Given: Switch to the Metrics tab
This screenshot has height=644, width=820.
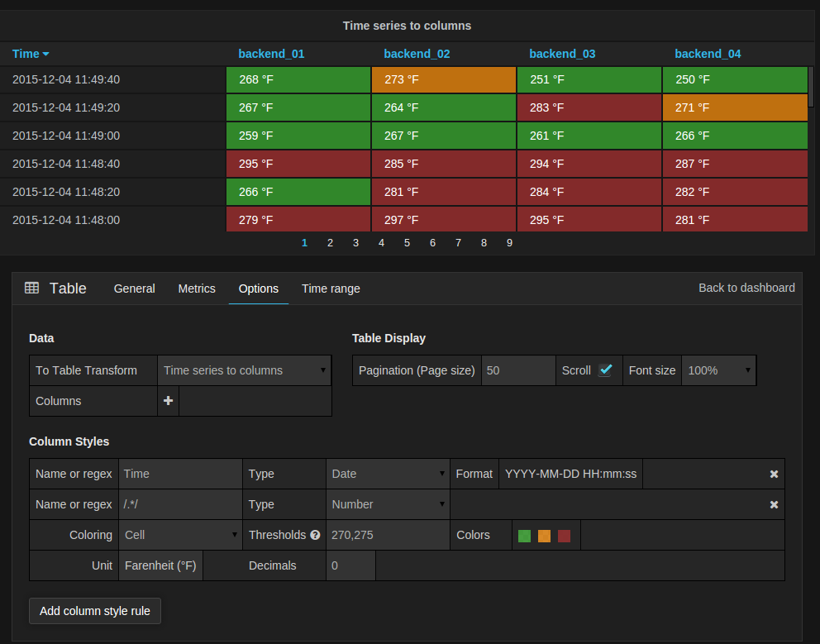Looking at the screenshot, I should pyautogui.click(x=197, y=289).
